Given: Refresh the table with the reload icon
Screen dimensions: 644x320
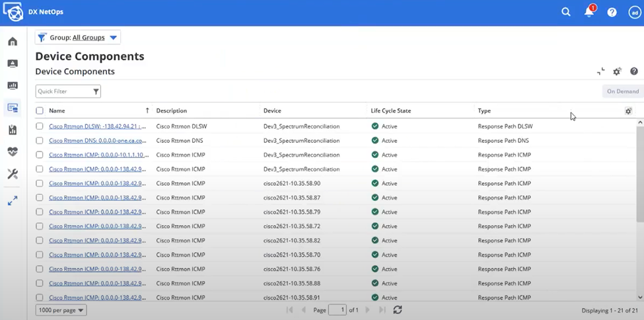Looking at the screenshot, I should [397, 310].
